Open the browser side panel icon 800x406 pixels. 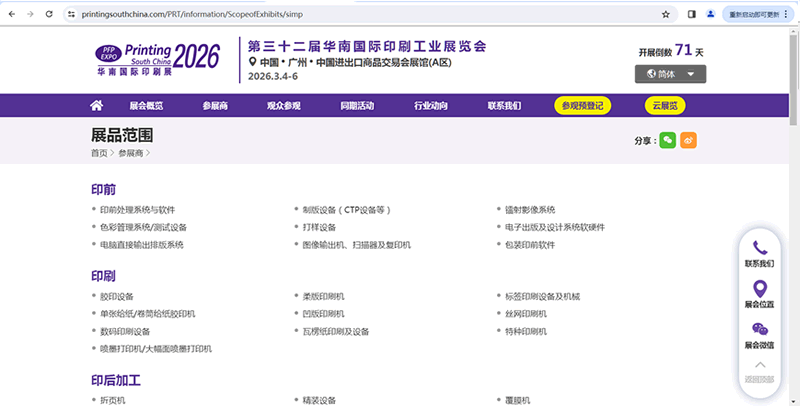(692, 15)
